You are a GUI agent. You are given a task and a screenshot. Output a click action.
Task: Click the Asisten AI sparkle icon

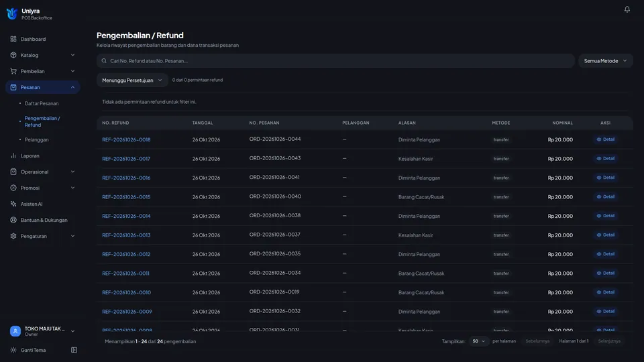pyautogui.click(x=13, y=204)
